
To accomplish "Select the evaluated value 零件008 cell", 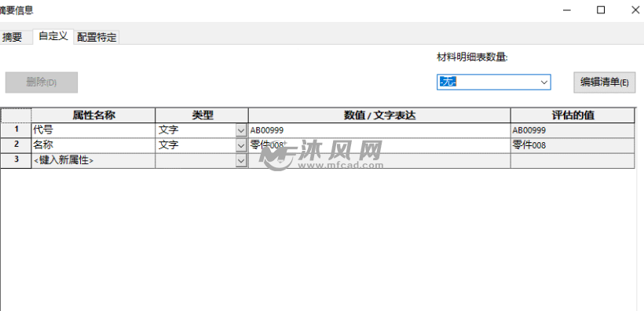I will (x=573, y=145).
